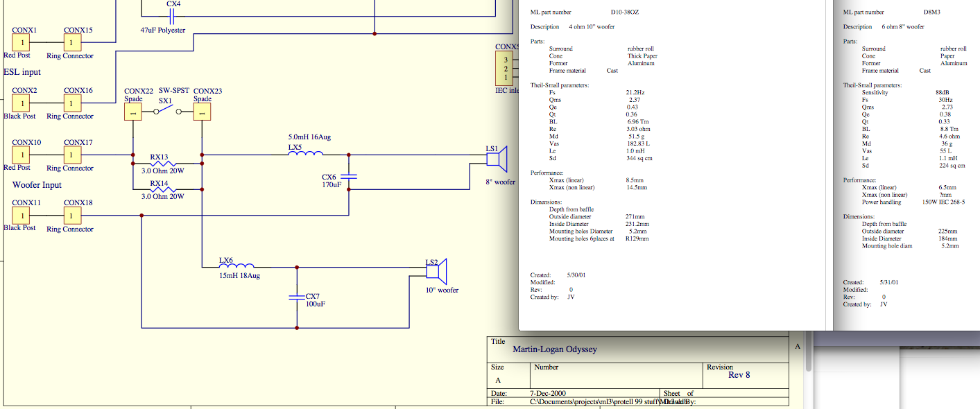980x409 pixels.
Task: Select the CONX22 Spade connector symbol
Action: point(133,112)
